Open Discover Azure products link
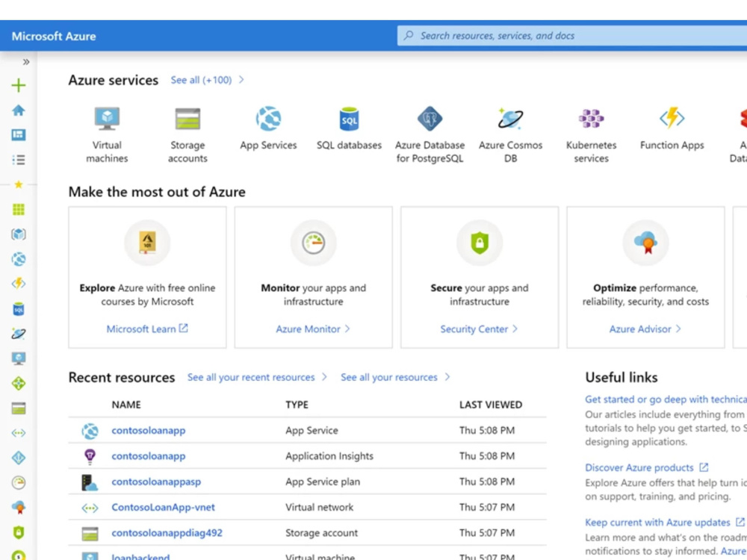The image size is (747, 560). pyautogui.click(x=647, y=467)
